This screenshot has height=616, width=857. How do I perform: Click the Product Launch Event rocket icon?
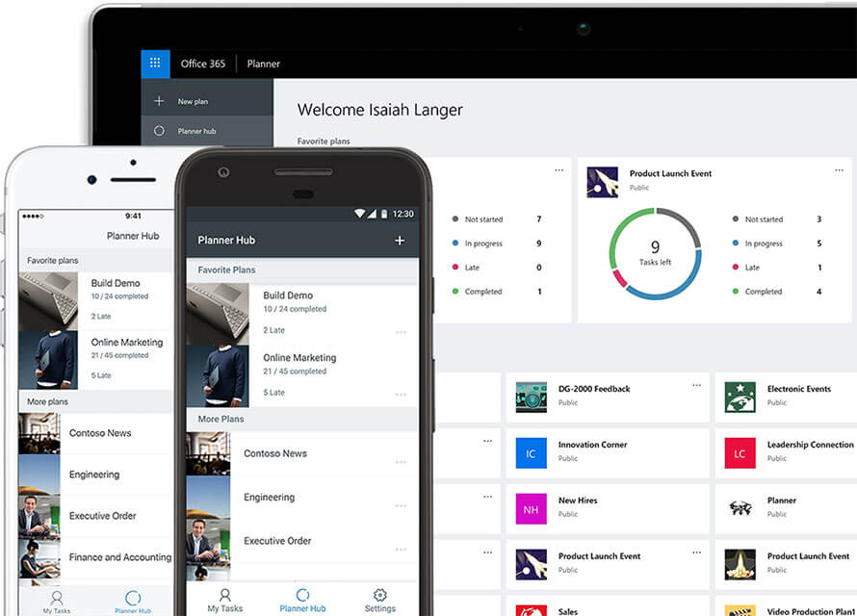click(x=603, y=182)
